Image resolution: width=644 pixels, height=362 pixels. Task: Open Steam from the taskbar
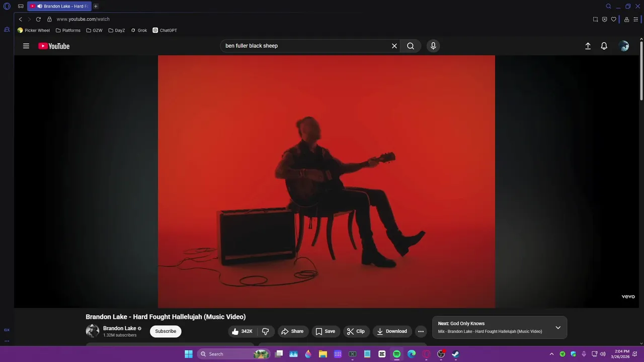(x=455, y=354)
